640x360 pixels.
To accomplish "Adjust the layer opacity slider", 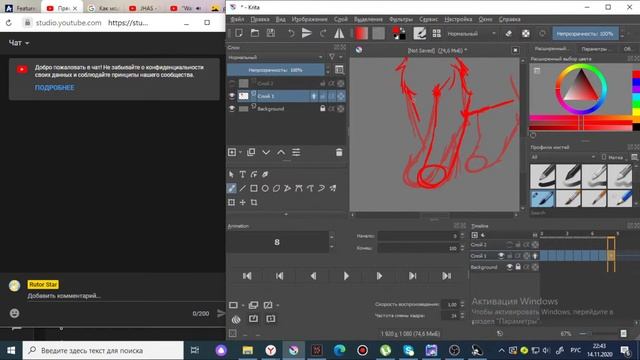I will [x=276, y=70].
